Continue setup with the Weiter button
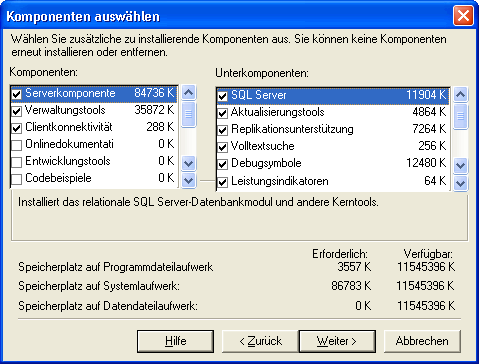Screen dimensions: 479x364 pyautogui.click(x=337, y=341)
